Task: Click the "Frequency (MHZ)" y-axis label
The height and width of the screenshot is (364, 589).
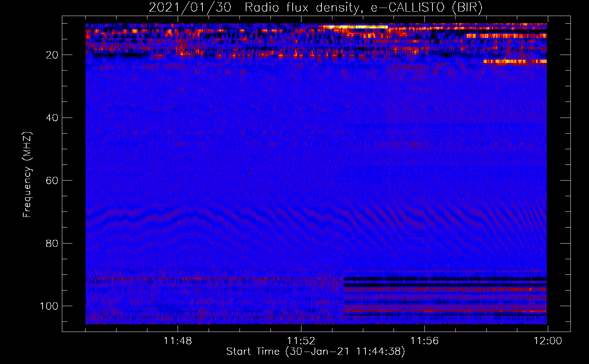Action: pyautogui.click(x=27, y=174)
